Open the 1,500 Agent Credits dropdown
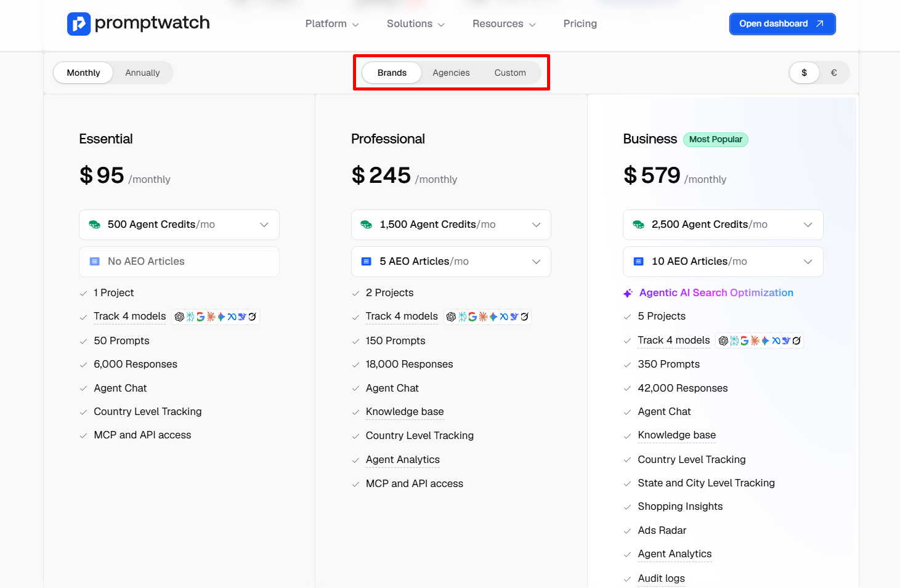Image resolution: width=900 pixels, height=588 pixels. [451, 225]
